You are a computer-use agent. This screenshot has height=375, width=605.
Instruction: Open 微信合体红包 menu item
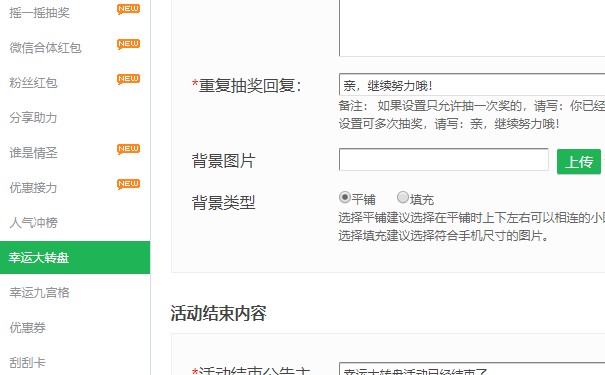(45, 48)
